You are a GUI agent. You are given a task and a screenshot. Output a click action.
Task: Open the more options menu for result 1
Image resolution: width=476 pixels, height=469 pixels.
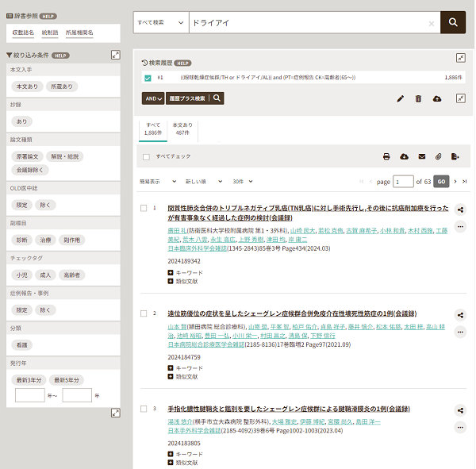(x=460, y=227)
